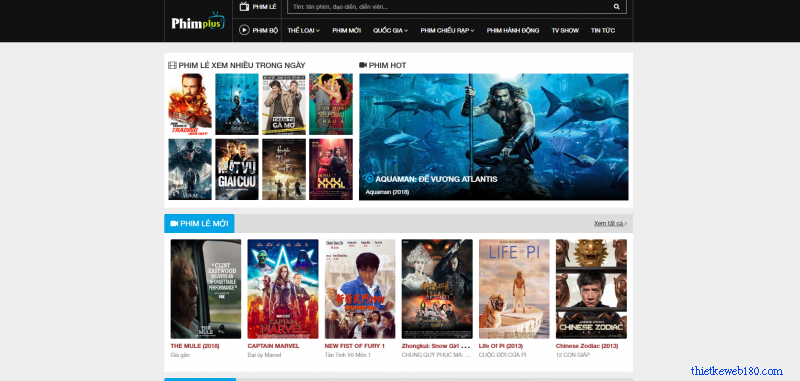Click the Zhongkui Snow Girl poster

point(437,289)
